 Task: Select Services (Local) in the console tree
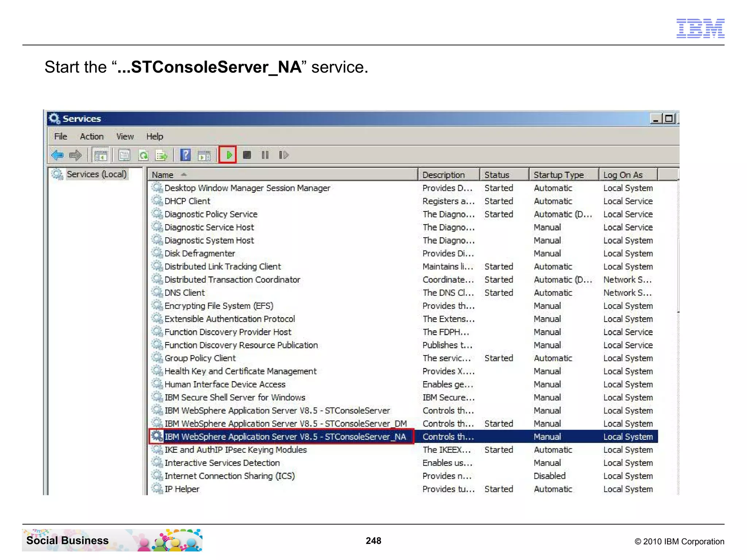tap(96, 174)
